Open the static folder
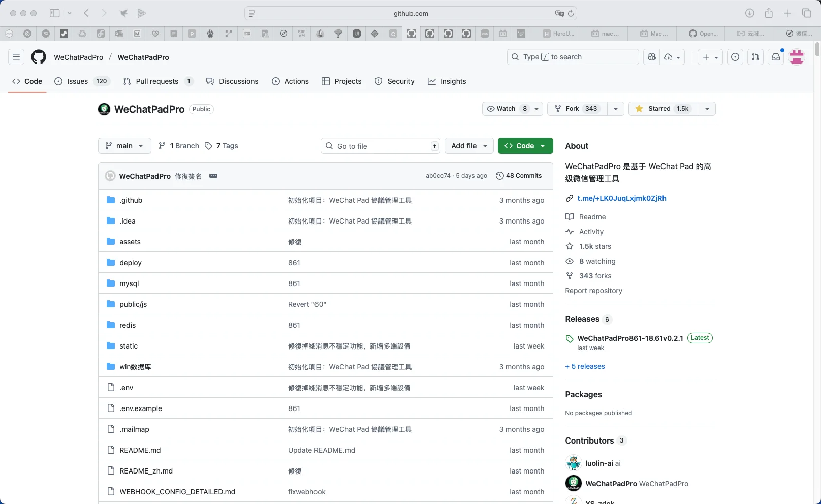 click(x=129, y=346)
